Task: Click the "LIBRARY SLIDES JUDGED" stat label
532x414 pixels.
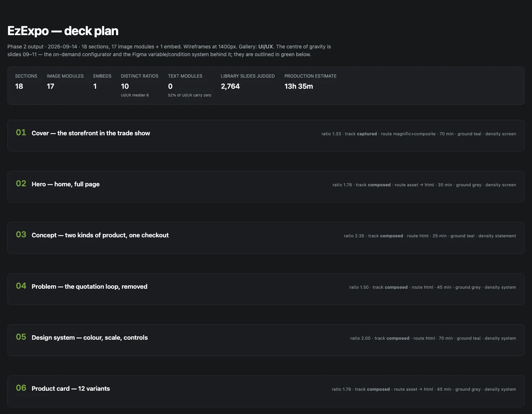Action: 248,76
